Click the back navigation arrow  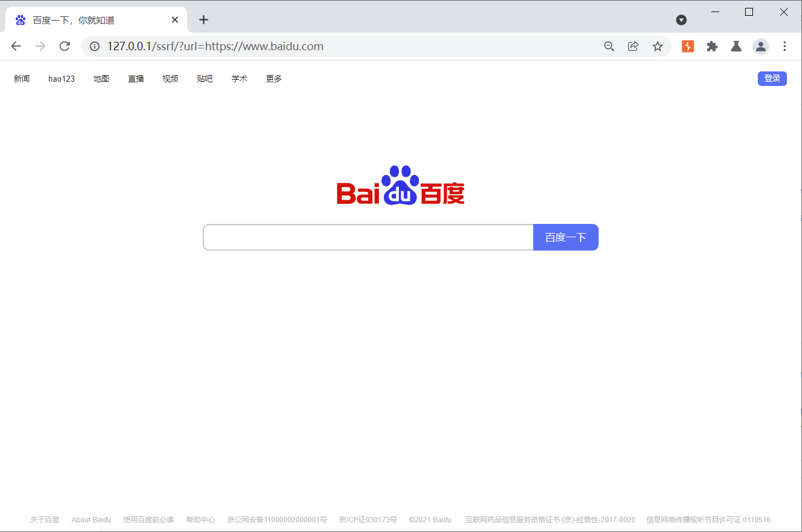(16, 46)
